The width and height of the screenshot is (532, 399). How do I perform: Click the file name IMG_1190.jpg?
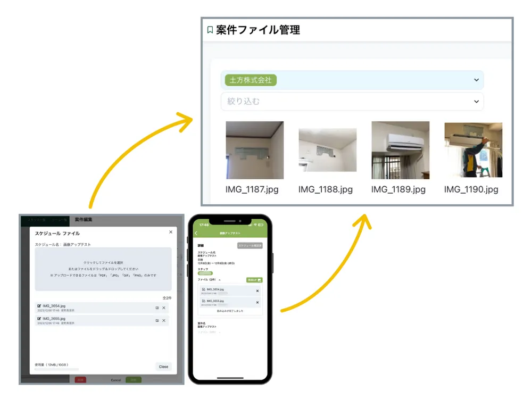(x=471, y=189)
